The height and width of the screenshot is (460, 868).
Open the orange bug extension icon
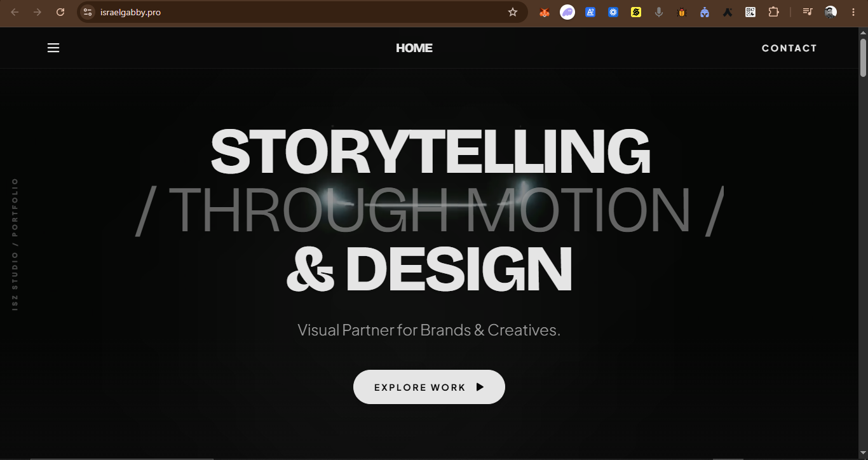tap(682, 12)
